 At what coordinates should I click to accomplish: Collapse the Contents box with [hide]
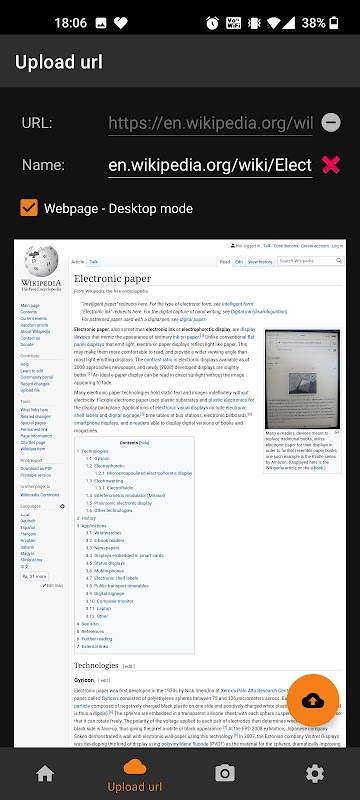point(144,443)
